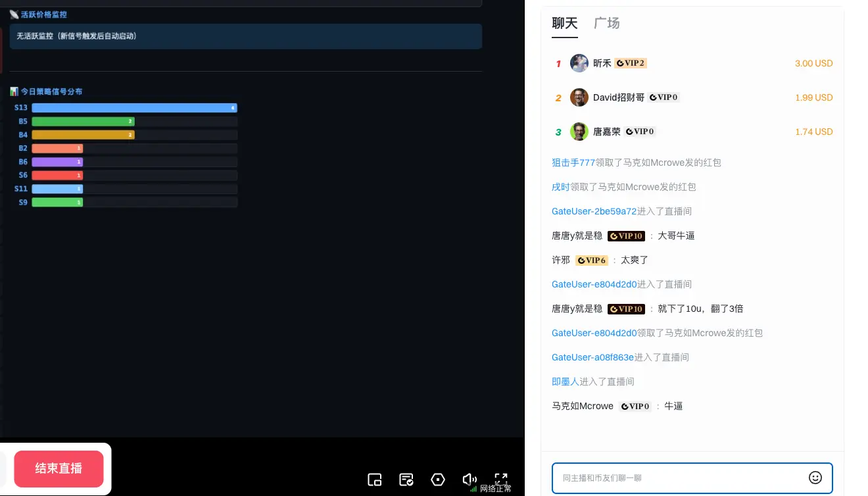Click rank 2 user name David招财哥

pyautogui.click(x=619, y=97)
